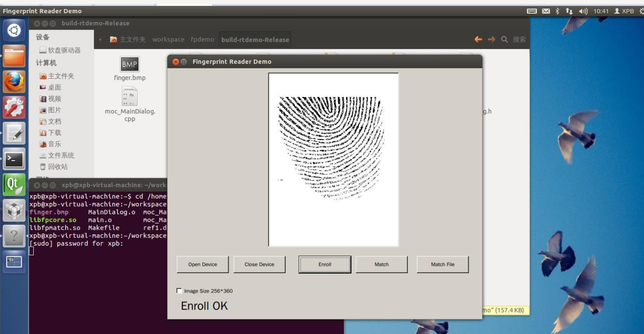Launch Qt Creator from the launcher
644x334 pixels.
point(14,185)
